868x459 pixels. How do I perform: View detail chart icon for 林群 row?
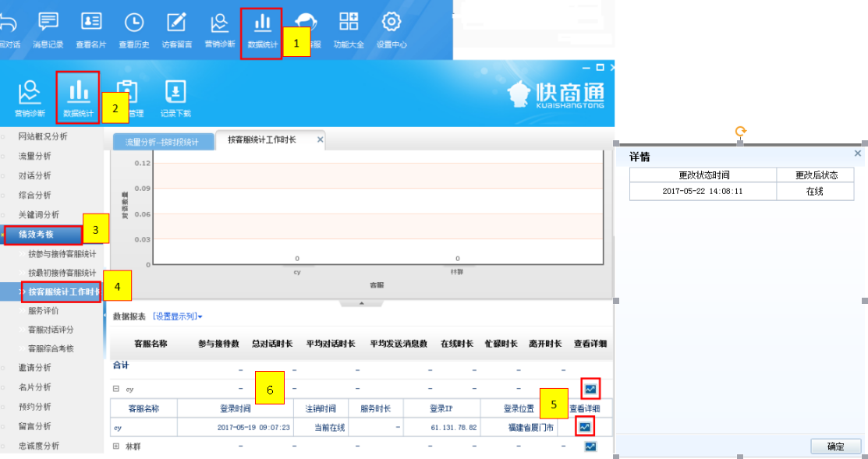tap(590, 447)
